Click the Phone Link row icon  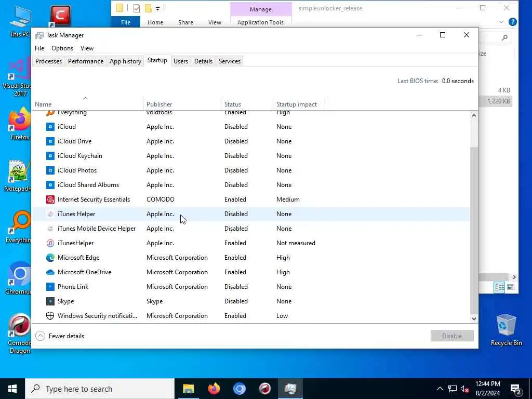50,287
